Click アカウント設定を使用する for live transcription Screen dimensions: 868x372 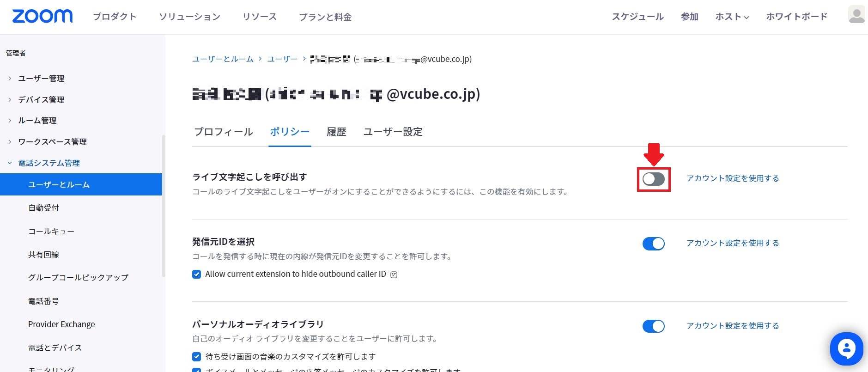point(733,178)
